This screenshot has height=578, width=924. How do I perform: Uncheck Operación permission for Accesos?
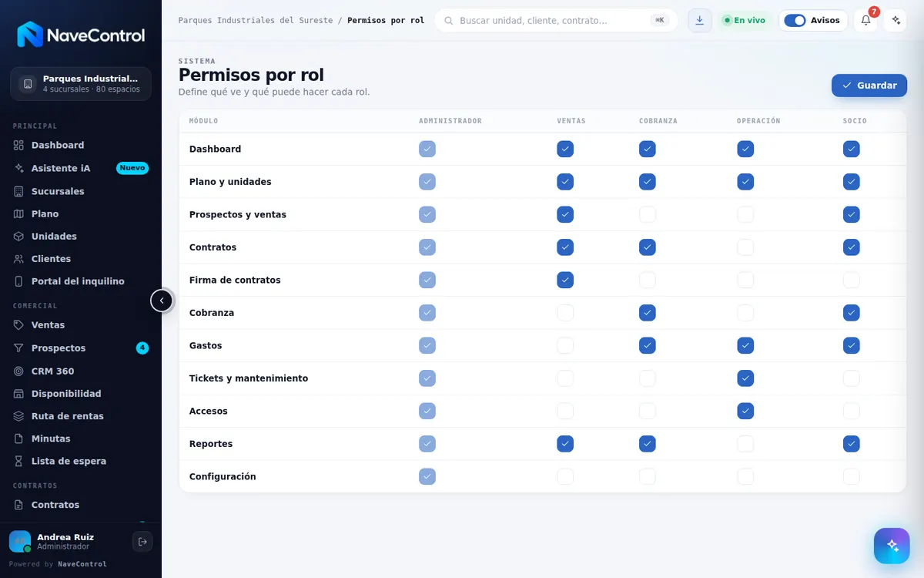coord(745,411)
